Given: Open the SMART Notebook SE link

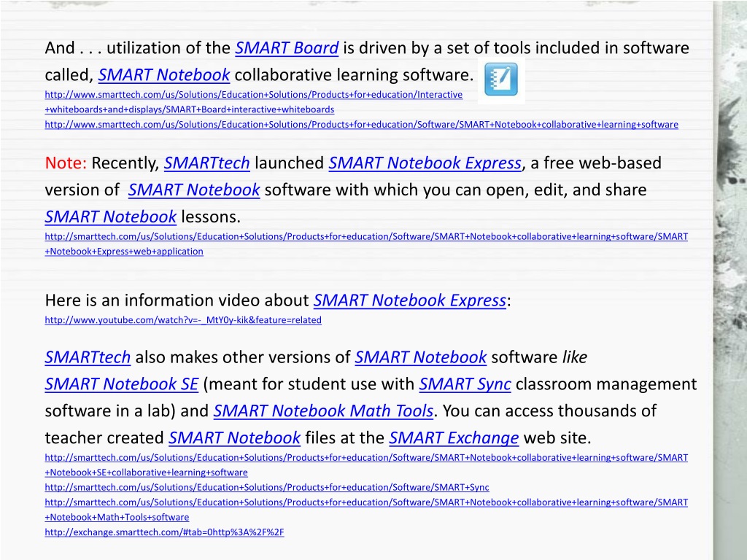Looking at the screenshot, I should click(x=122, y=384).
